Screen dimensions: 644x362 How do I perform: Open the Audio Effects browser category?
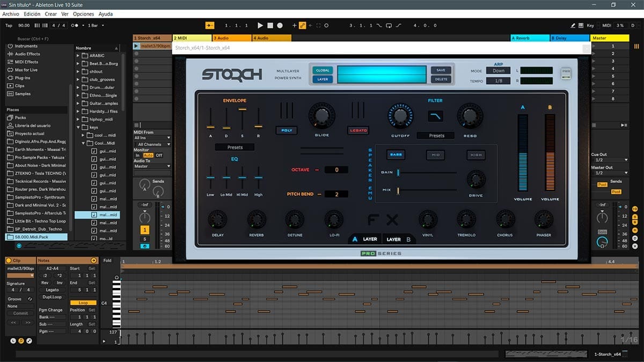(x=27, y=54)
